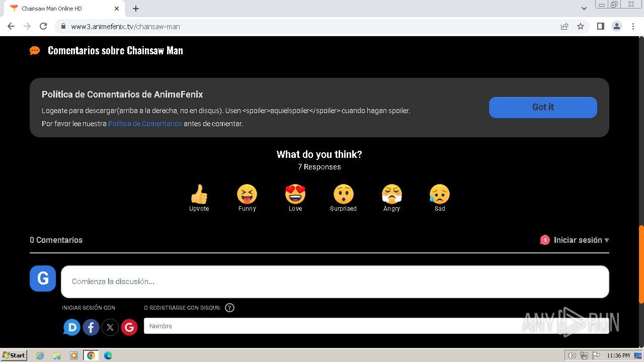Click the Upvote thumbs-up reaction
Screen dimensions: 644x362
coord(199,194)
